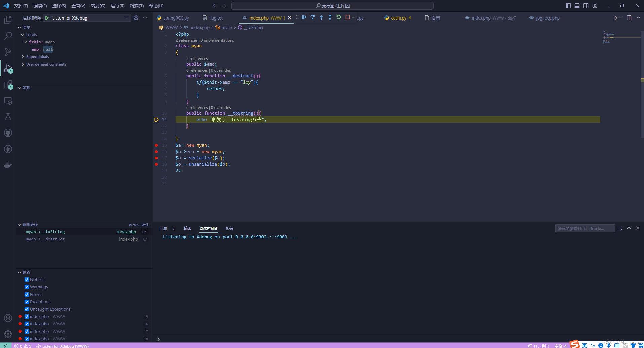Expand User defined constants
Screen dimensions: 644x348
pos(23,64)
